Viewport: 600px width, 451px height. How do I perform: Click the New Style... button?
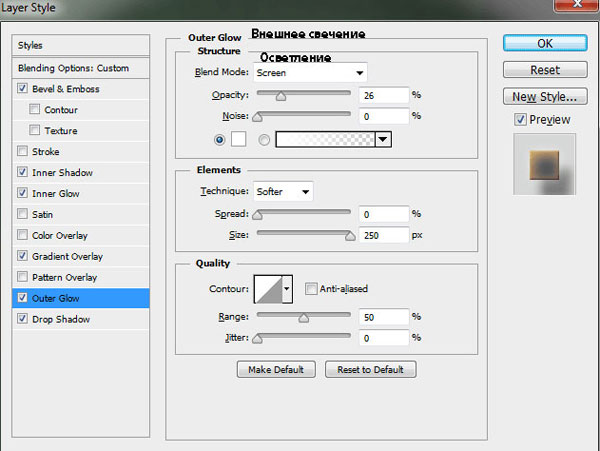543,97
